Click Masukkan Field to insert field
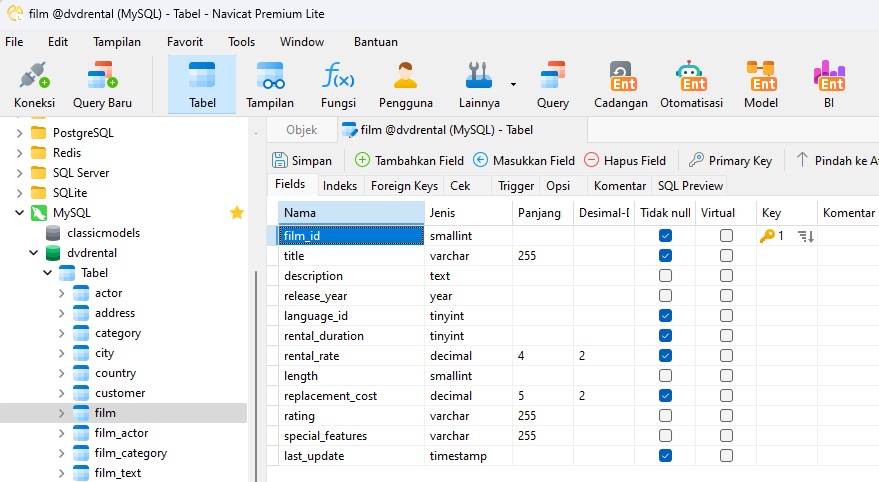This screenshot has height=482, width=879. [524, 161]
